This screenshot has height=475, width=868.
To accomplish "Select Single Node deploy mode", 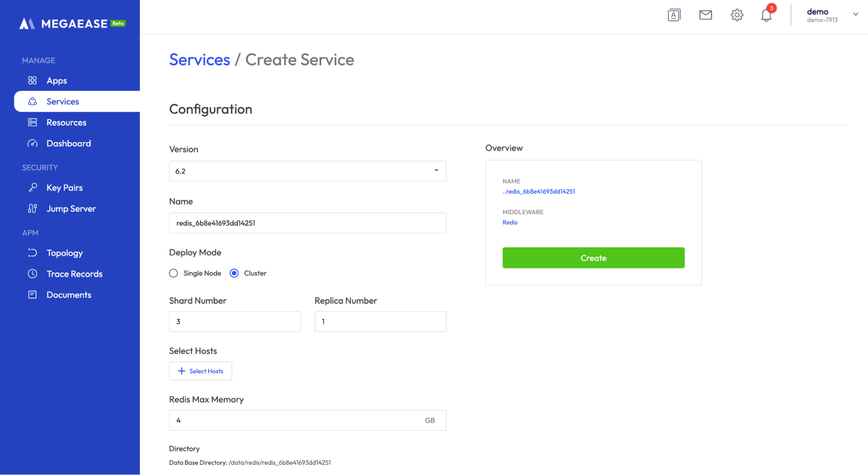I will [x=174, y=273].
